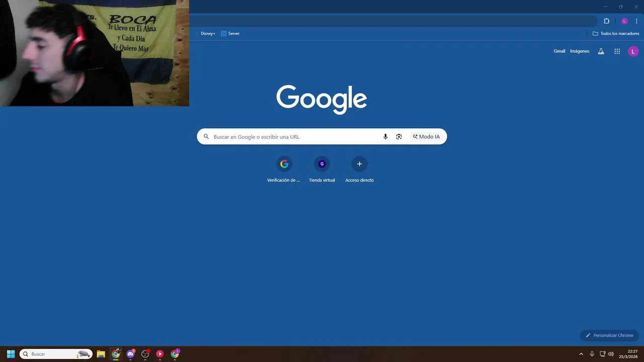Open network settings from the system tray
The width and height of the screenshot is (644, 362).
(603, 354)
